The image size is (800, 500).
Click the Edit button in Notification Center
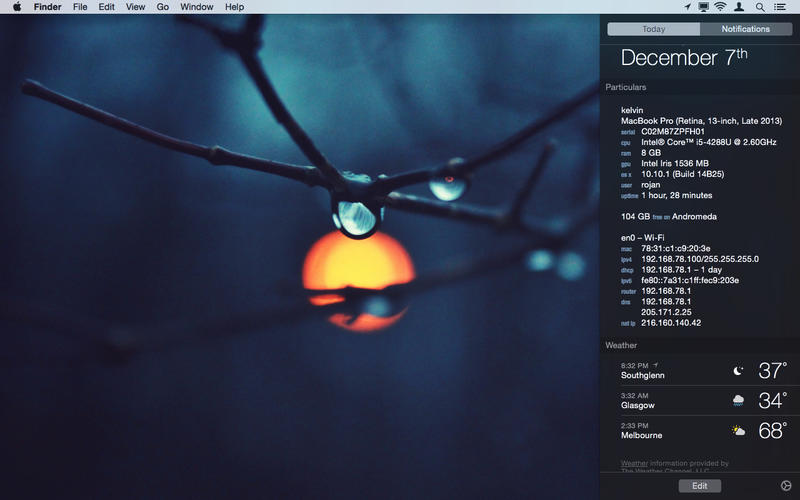point(699,486)
